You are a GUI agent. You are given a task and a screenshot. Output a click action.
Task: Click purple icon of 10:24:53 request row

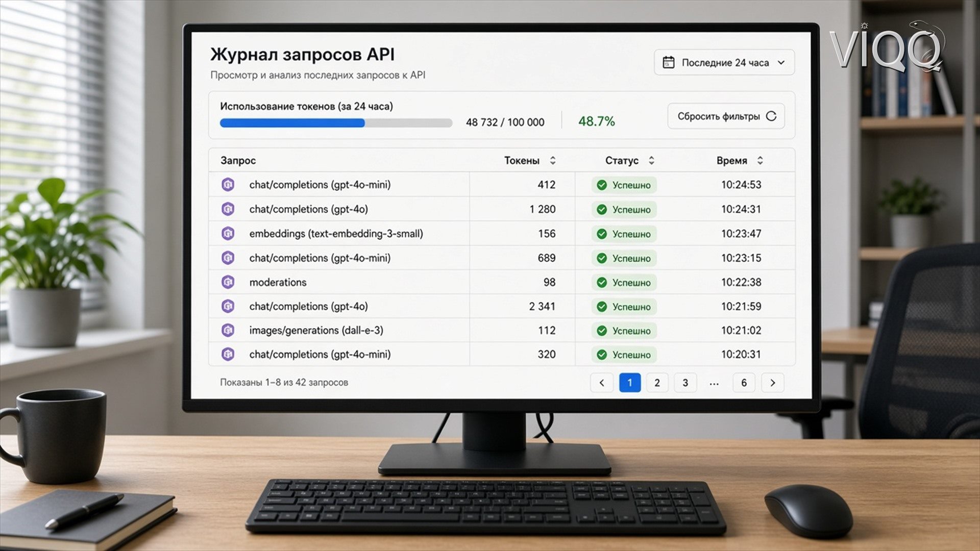coord(228,185)
